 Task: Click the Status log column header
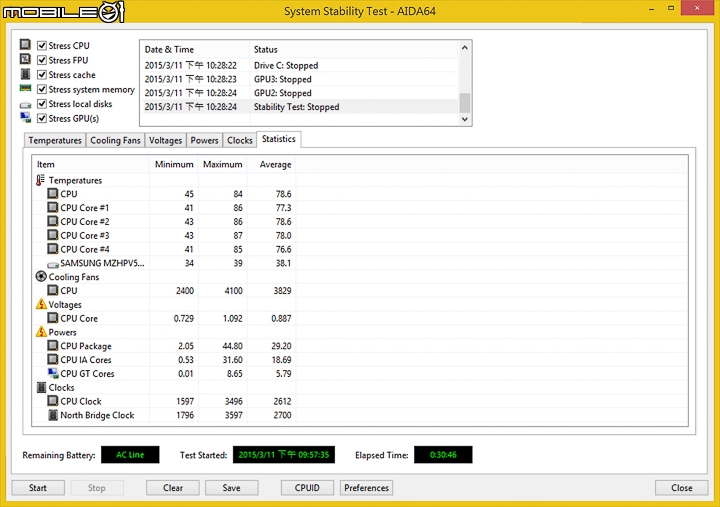tap(354, 50)
